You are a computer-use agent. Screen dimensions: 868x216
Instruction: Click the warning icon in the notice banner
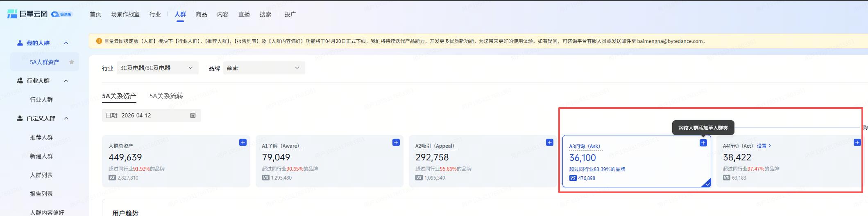point(99,41)
